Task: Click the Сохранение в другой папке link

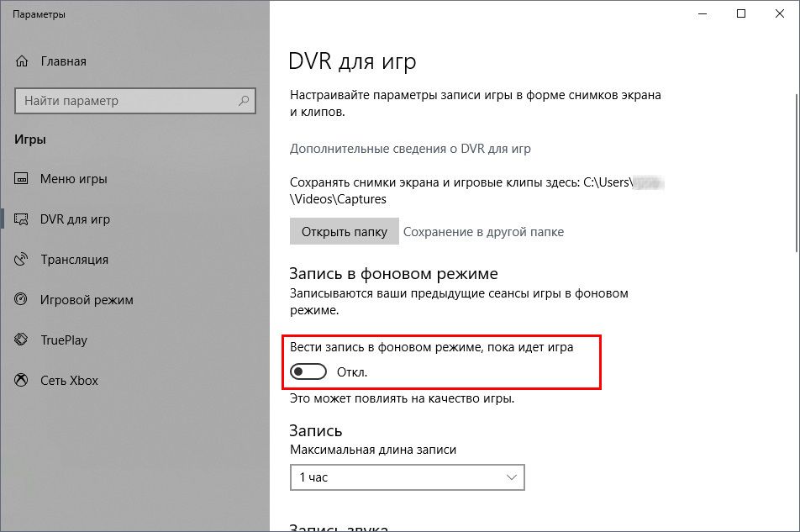Action: [x=483, y=232]
